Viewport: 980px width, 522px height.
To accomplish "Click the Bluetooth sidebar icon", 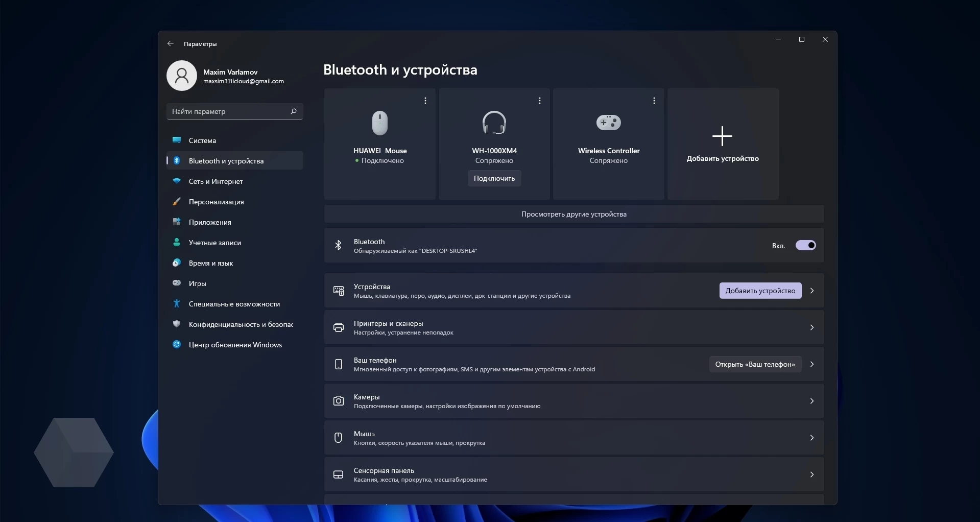I will (177, 160).
